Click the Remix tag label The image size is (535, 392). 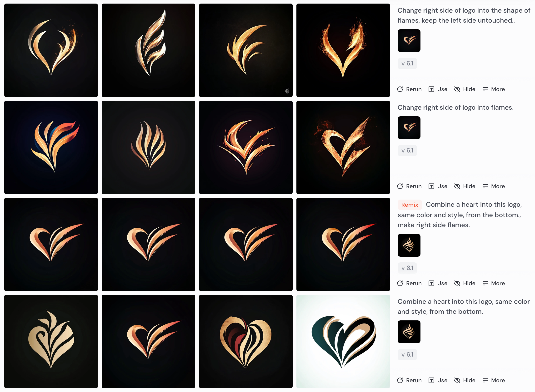click(x=410, y=205)
